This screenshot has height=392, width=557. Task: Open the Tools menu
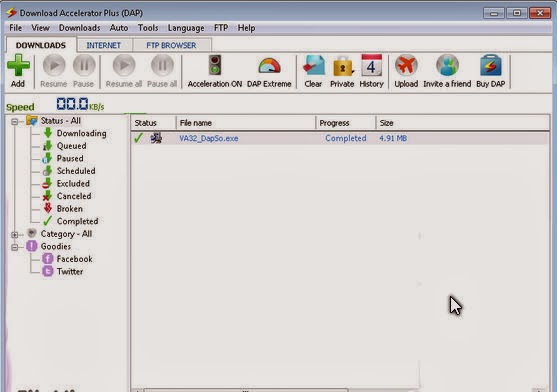pos(148,28)
